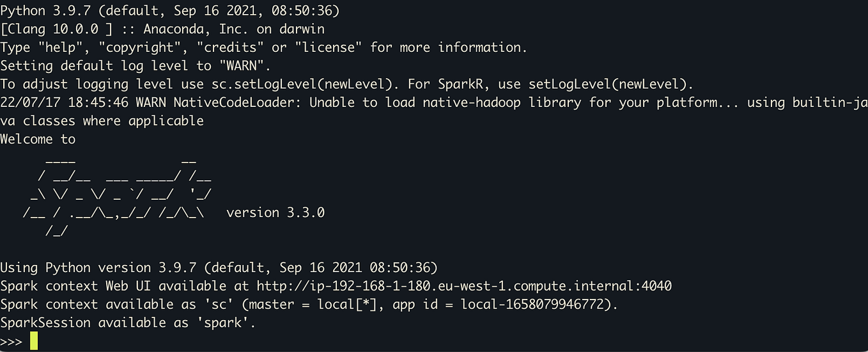Click the 'version 3.3.0' text
Viewport: 868px width, 352px height.
coord(275,212)
